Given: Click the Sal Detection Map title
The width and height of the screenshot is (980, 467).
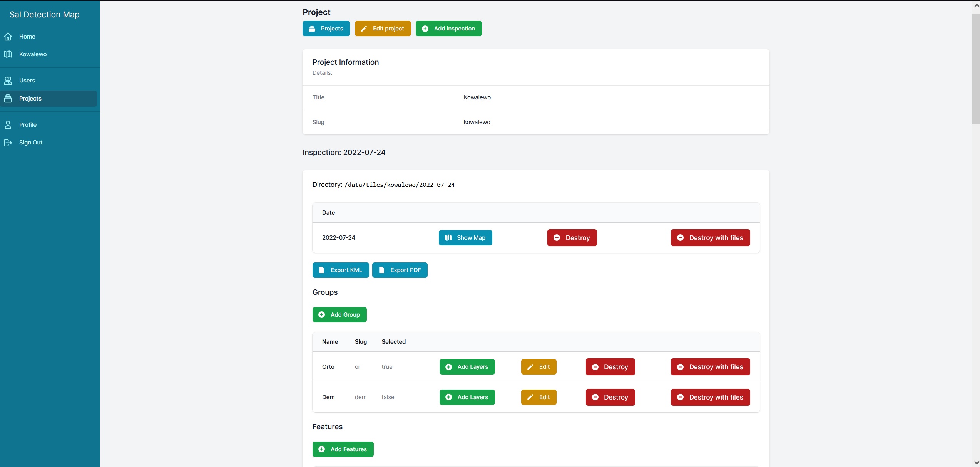Looking at the screenshot, I should point(45,15).
